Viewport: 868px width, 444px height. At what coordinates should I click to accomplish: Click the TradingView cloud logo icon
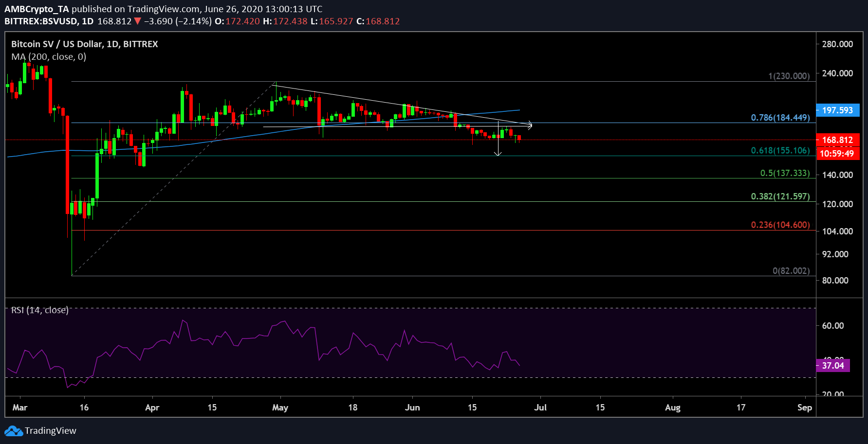pyautogui.click(x=14, y=431)
